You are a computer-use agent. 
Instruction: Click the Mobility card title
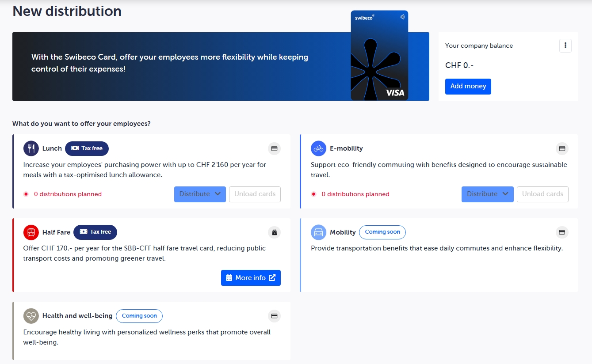pyautogui.click(x=343, y=232)
